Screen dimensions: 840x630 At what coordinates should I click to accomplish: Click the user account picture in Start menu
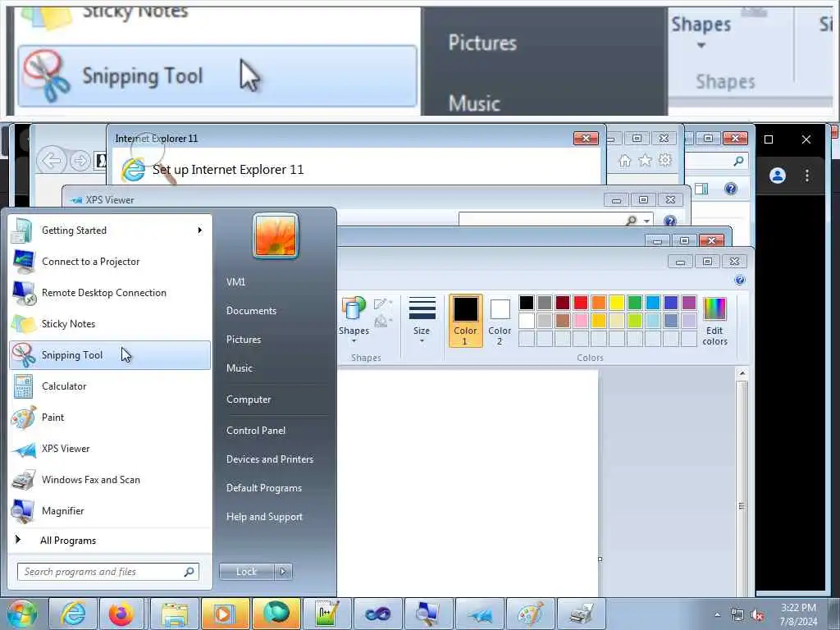point(276,235)
